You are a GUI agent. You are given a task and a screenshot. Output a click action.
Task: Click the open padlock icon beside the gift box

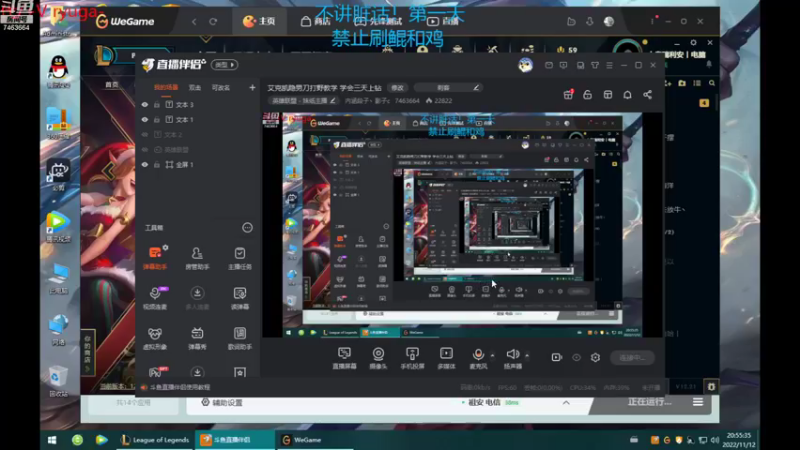coord(588,95)
